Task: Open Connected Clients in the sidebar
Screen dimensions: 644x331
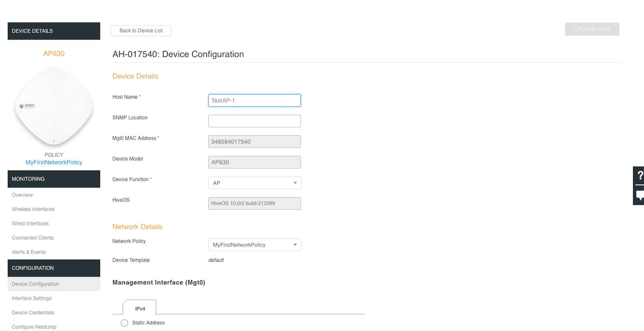Action: coord(33,238)
